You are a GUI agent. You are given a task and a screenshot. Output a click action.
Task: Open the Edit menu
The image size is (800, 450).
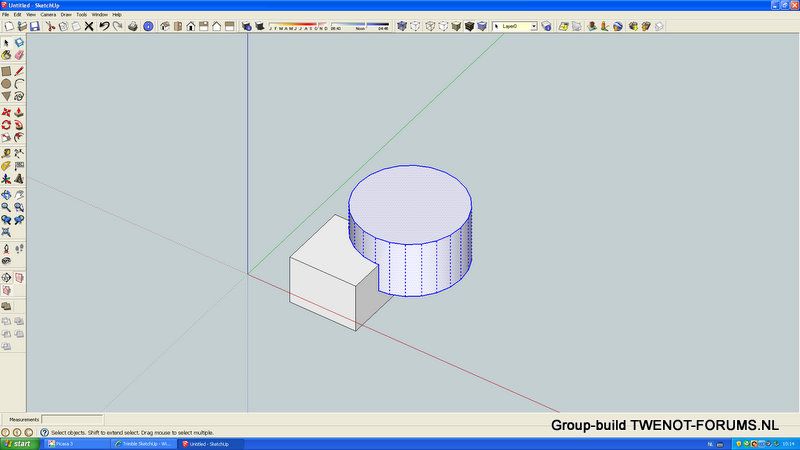[17, 15]
